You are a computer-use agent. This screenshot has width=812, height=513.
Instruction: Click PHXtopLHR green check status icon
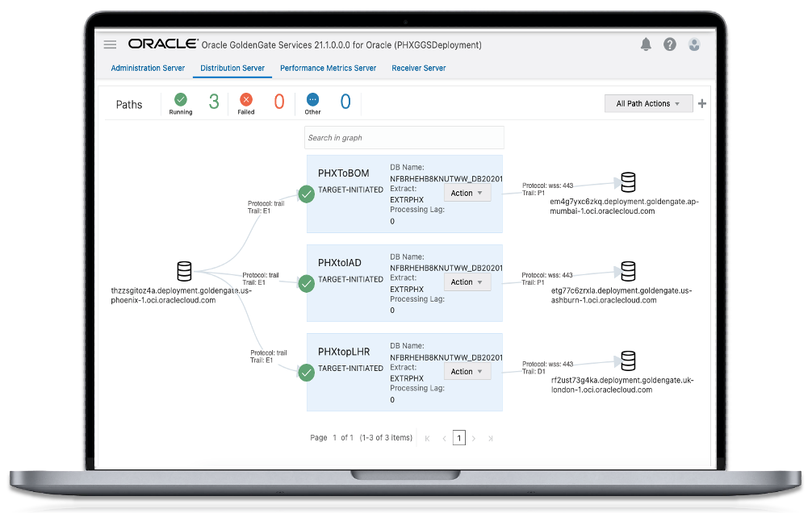pyautogui.click(x=307, y=373)
